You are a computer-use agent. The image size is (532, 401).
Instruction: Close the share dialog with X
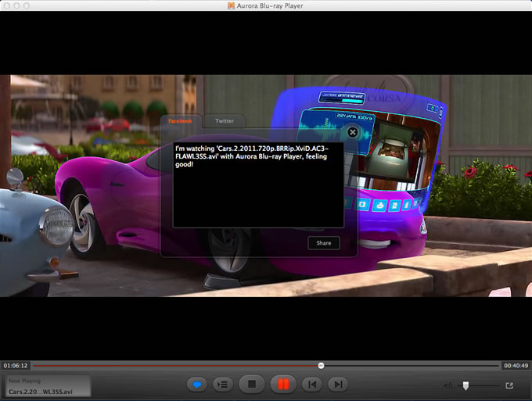tap(353, 132)
